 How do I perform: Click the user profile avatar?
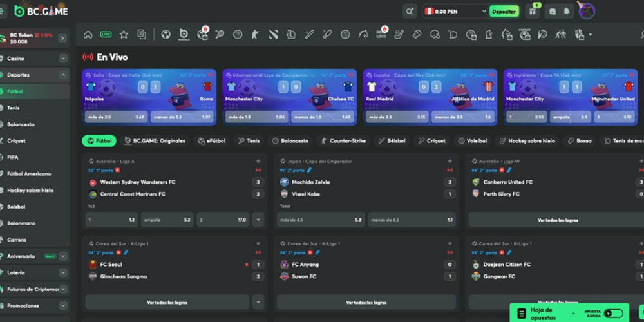pyautogui.click(x=587, y=11)
